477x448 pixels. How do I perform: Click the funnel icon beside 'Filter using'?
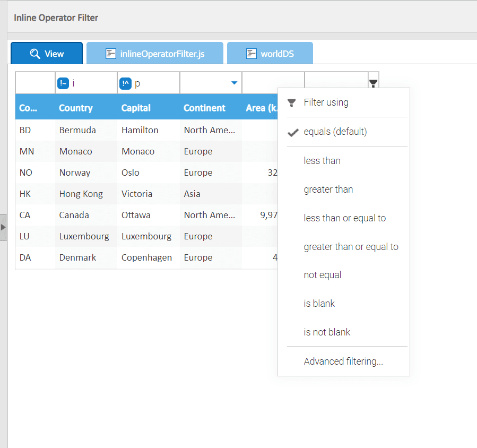292,103
